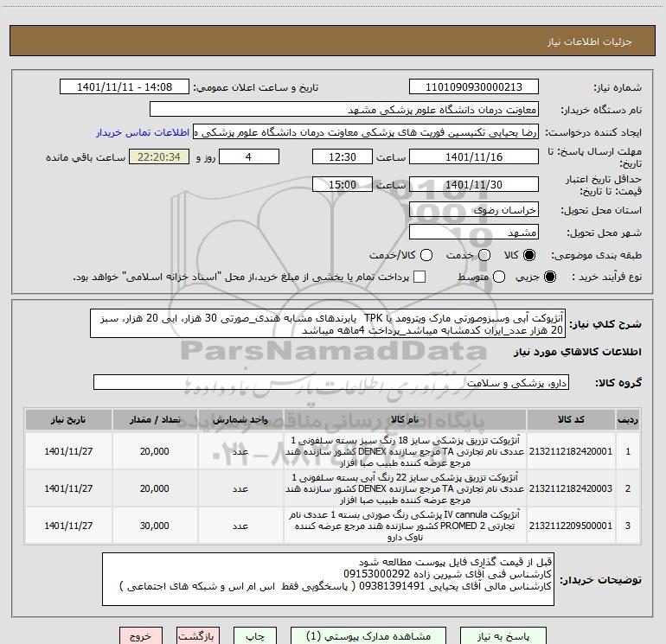Click delivery province خراسان رضوی field
The width and height of the screenshot is (666, 644).
pos(474,210)
